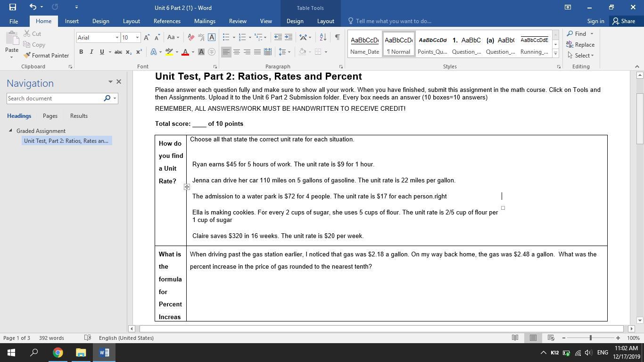Toggle bold formatting
Viewport: 644px width, 362px height.
click(x=81, y=52)
